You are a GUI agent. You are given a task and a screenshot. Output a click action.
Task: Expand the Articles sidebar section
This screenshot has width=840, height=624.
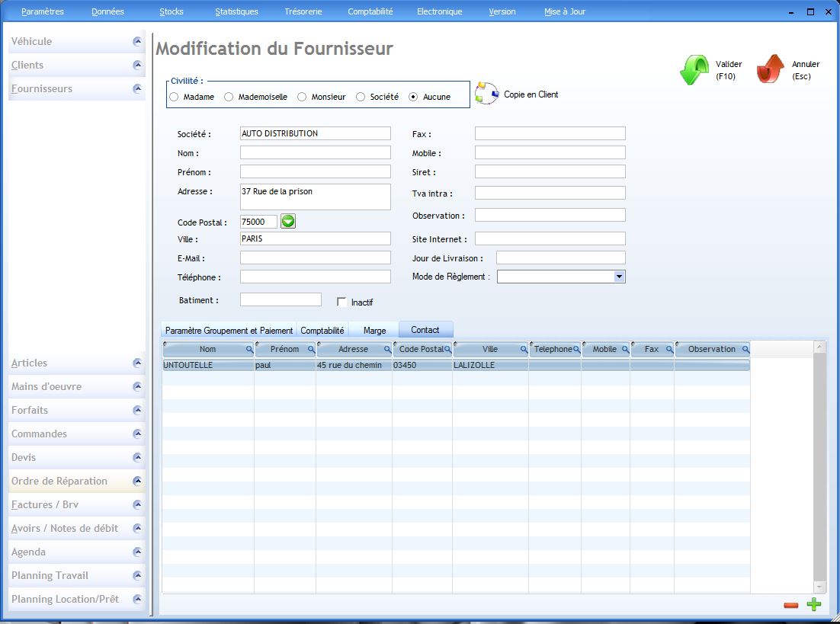[x=137, y=363]
